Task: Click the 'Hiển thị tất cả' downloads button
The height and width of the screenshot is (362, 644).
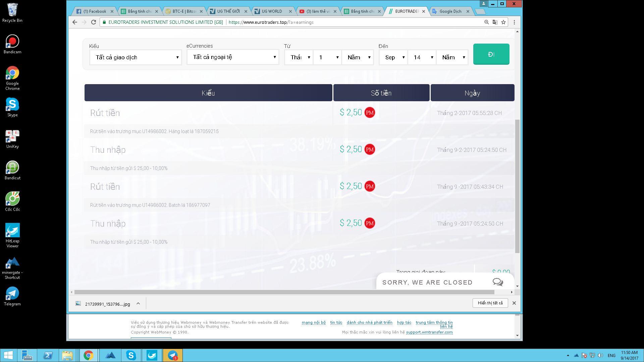Action: [490, 303]
